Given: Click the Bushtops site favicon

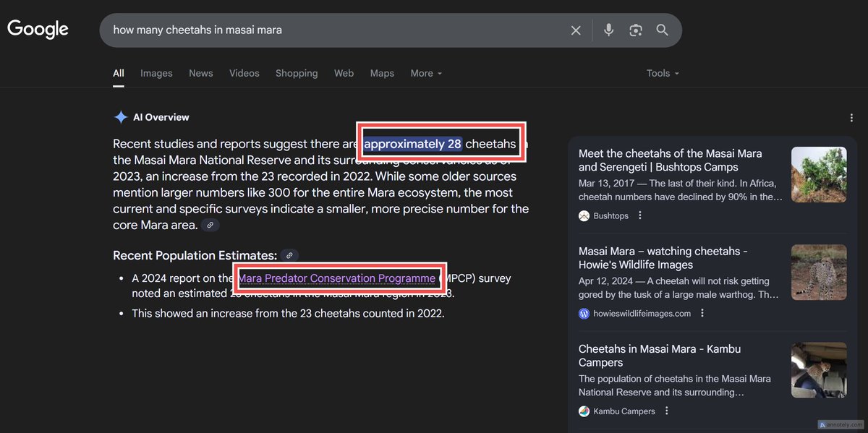Looking at the screenshot, I should [584, 215].
